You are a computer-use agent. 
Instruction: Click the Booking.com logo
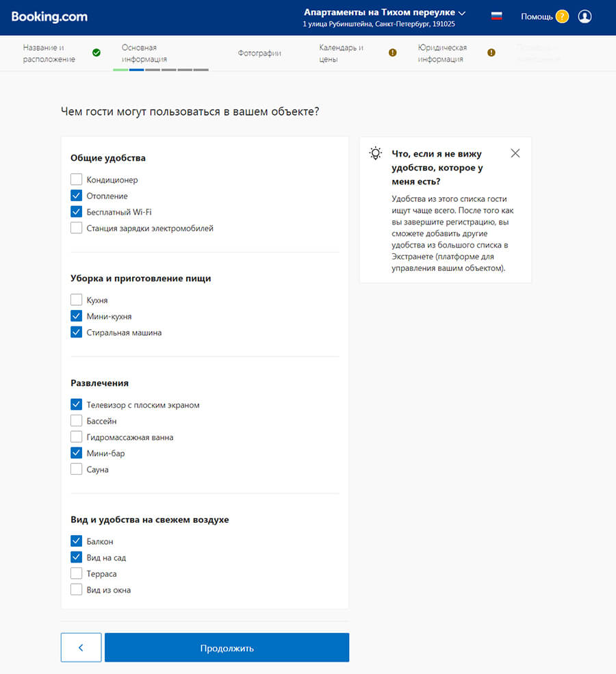tap(49, 16)
